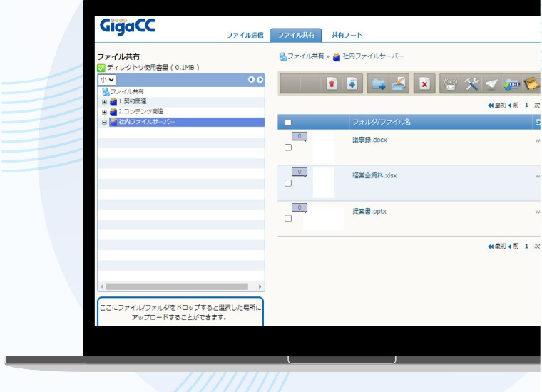
Task: Click the red X delete icon
Action: [424, 84]
